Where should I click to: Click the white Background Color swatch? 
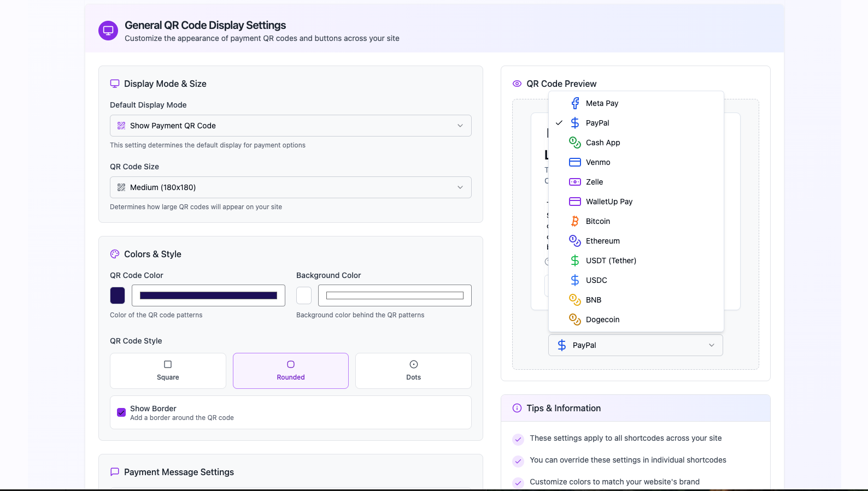click(304, 295)
